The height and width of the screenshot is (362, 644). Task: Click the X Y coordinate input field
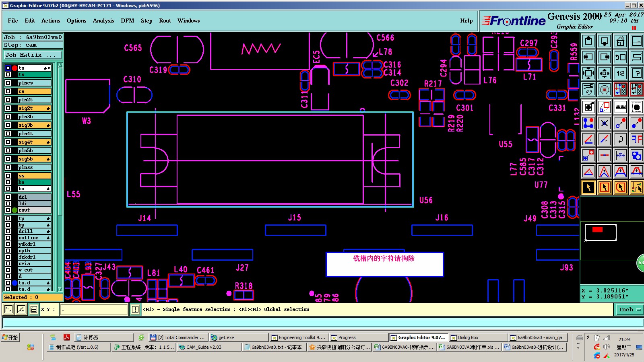coord(94,309)
